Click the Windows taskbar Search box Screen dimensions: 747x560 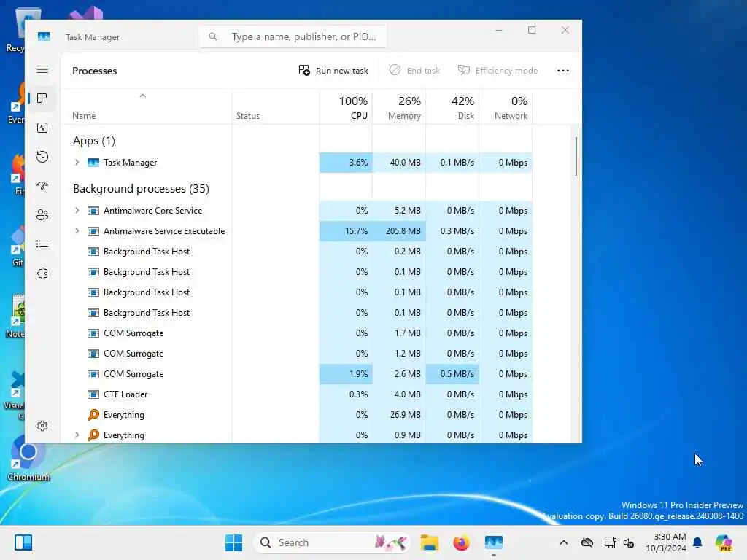tap(332, 542)
